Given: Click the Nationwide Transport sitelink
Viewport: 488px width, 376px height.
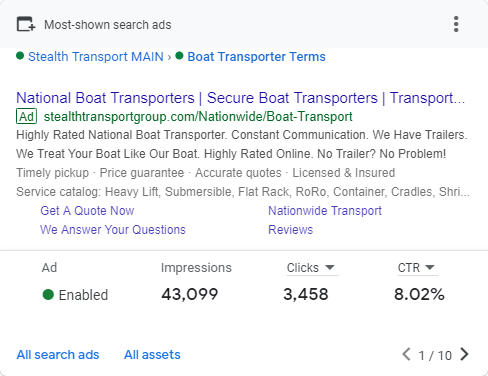Looking at the screenshot, I should click(x=325, y=211).
